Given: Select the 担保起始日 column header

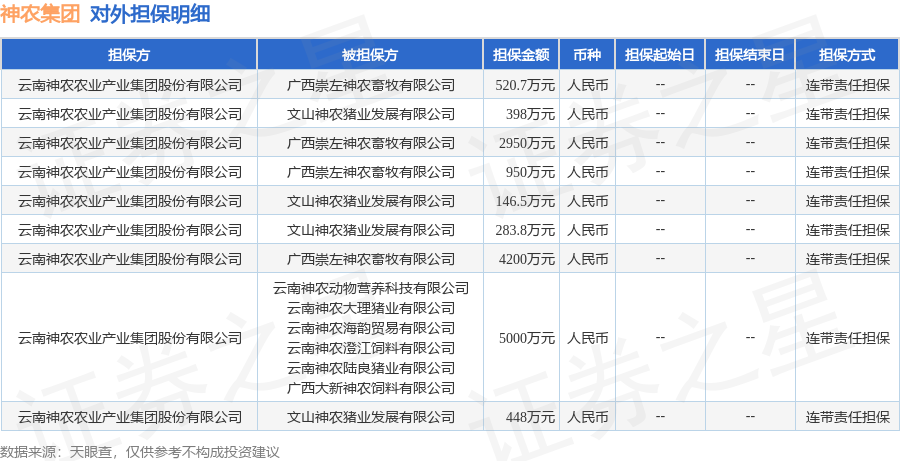Looking at the screenshot, I should (660, 55).
